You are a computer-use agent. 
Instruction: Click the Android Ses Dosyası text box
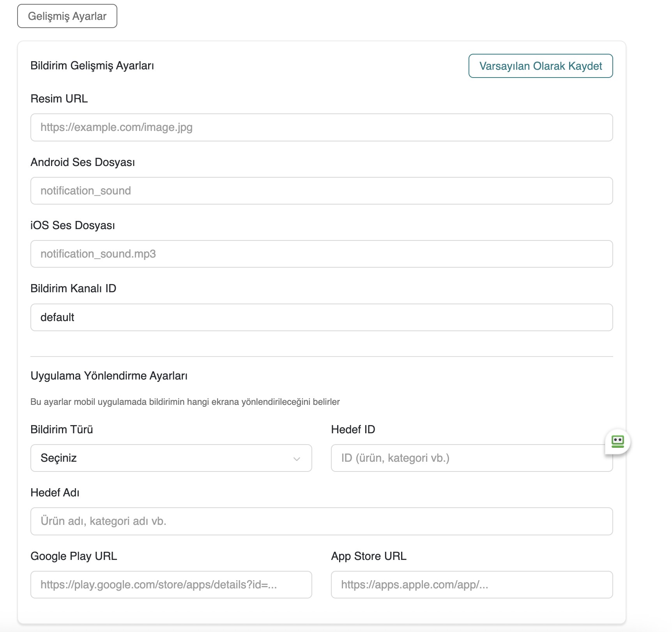click(x=321, y=191)
